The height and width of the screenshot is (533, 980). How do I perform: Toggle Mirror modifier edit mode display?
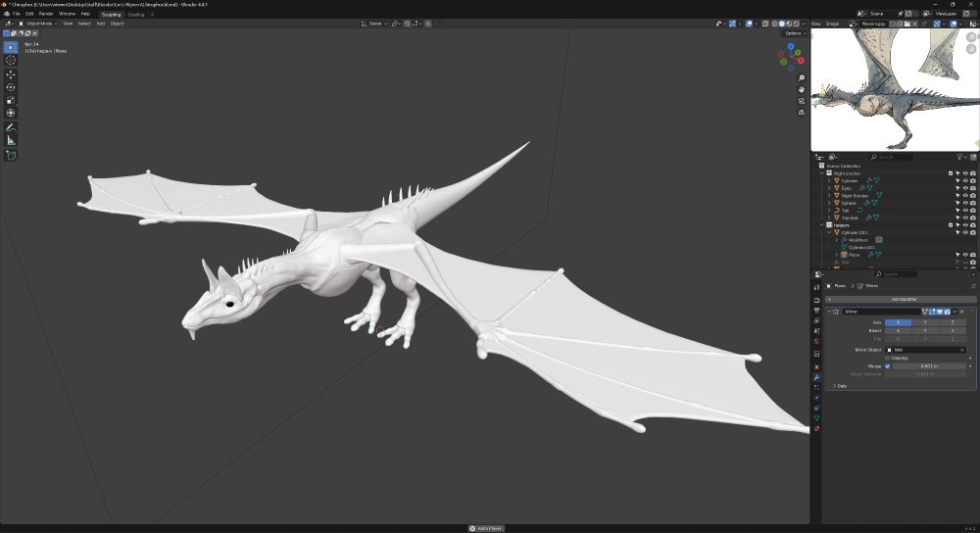coord(932,312)
